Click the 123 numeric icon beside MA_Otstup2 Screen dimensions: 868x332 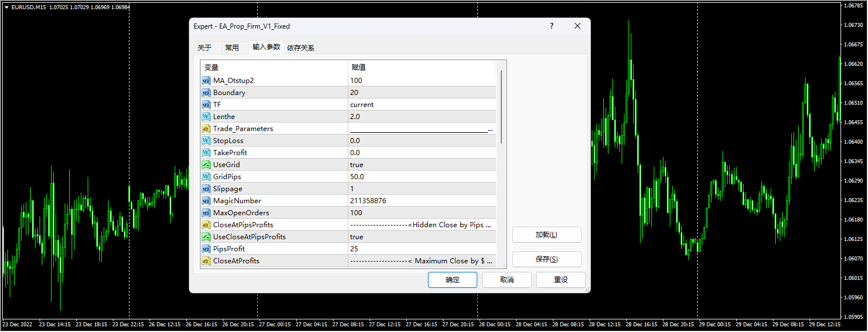pyautogui.click(x=206, y=81)
